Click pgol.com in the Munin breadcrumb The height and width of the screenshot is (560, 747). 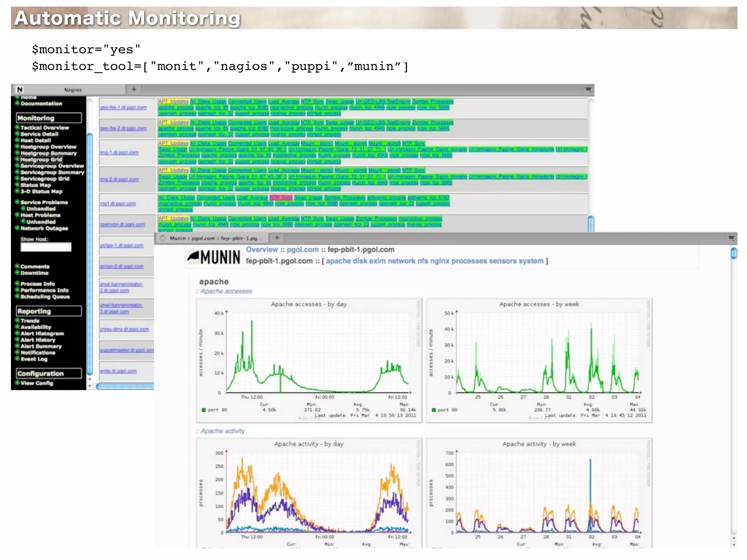click(x=303, y=250)
